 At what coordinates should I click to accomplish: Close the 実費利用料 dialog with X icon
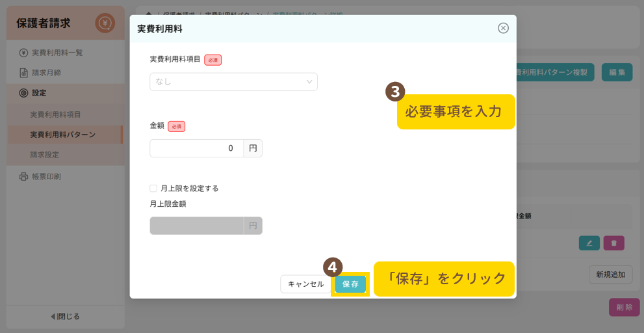503,28
